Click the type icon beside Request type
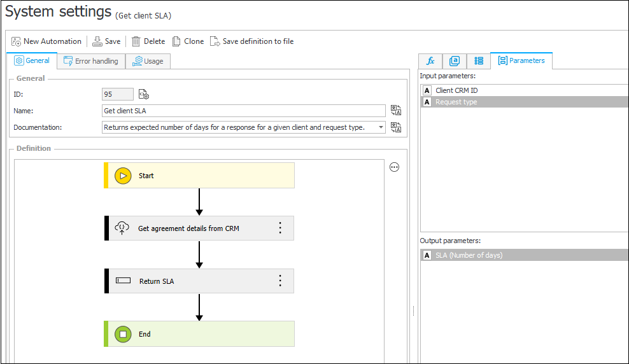The width and height of the screenshot is (629, 364). tap(427, 102)
